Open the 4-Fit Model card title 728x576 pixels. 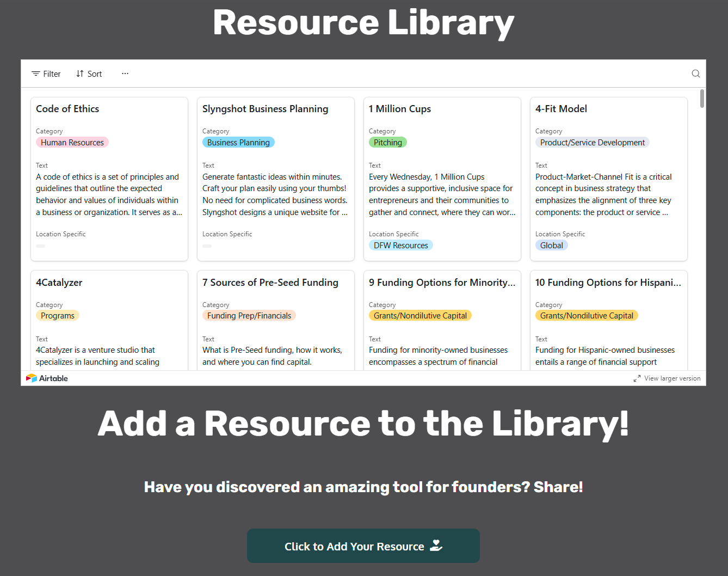561,109
